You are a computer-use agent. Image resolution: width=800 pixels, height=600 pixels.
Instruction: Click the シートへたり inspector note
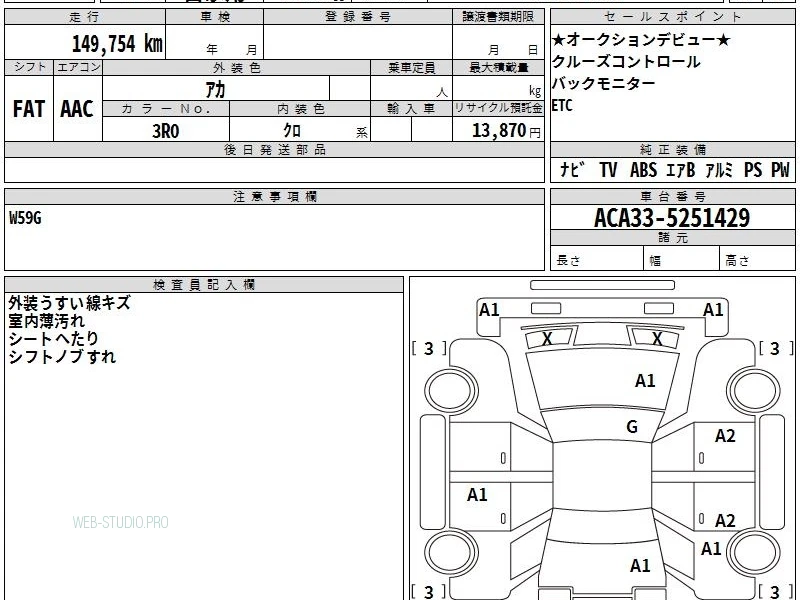53,339
